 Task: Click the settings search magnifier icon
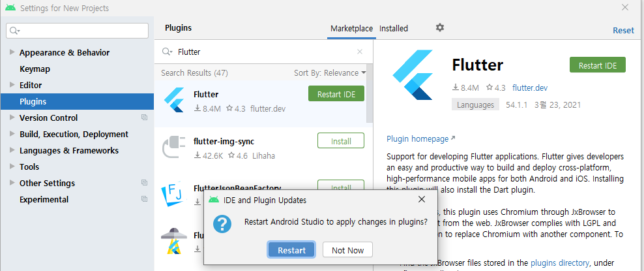(15, 31)
